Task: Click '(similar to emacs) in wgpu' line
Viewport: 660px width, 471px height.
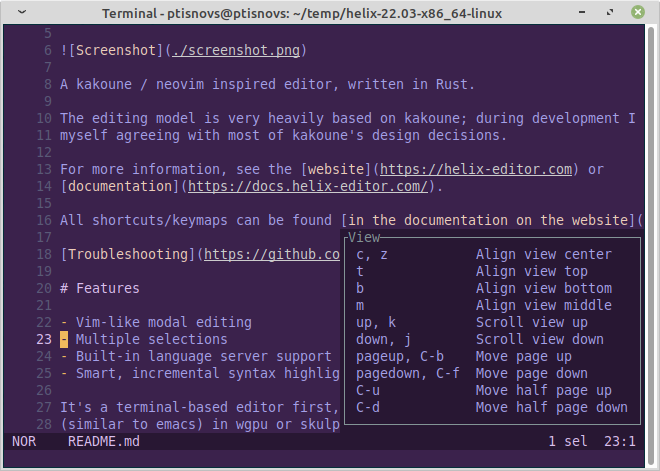Action: point(200,424)
